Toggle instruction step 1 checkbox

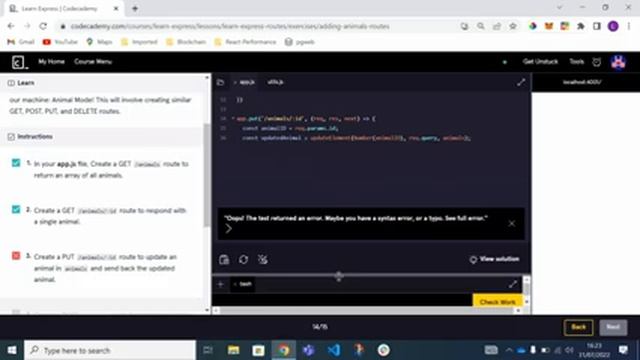coord(16,163)
